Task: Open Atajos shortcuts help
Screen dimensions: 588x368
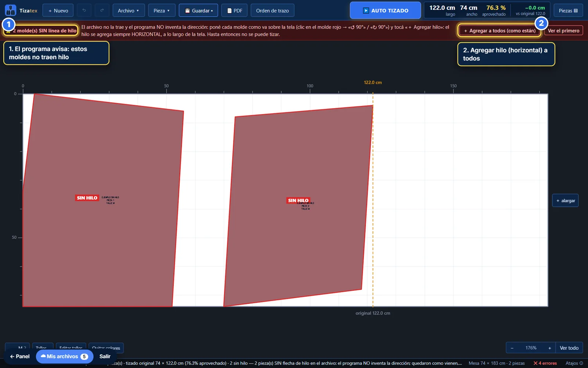Action: pos(574,363)
